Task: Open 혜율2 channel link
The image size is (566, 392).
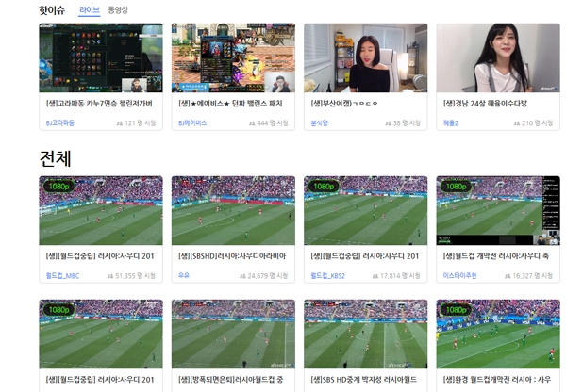Action: 451,123
